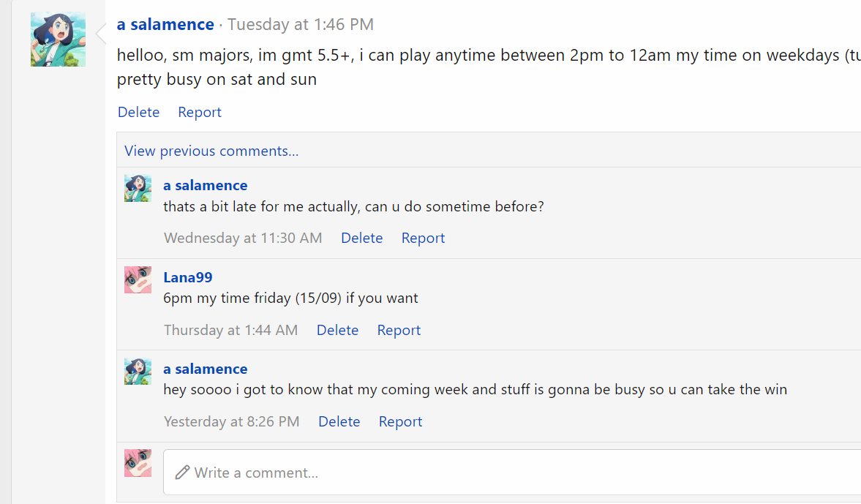Report the main post about sm majors
The width and height of the screenshot is (861, 504).
[x=199, y=112]
